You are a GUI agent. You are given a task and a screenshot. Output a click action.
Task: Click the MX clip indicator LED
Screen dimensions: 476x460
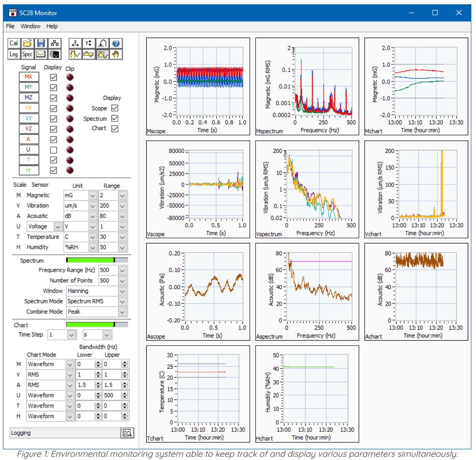coord(70,77)
